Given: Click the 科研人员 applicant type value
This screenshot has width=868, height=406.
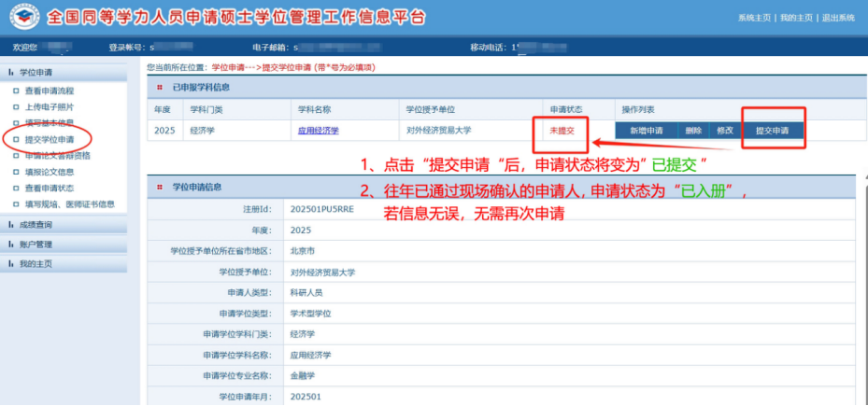Looking at the screenshot, I should [306, 293].
